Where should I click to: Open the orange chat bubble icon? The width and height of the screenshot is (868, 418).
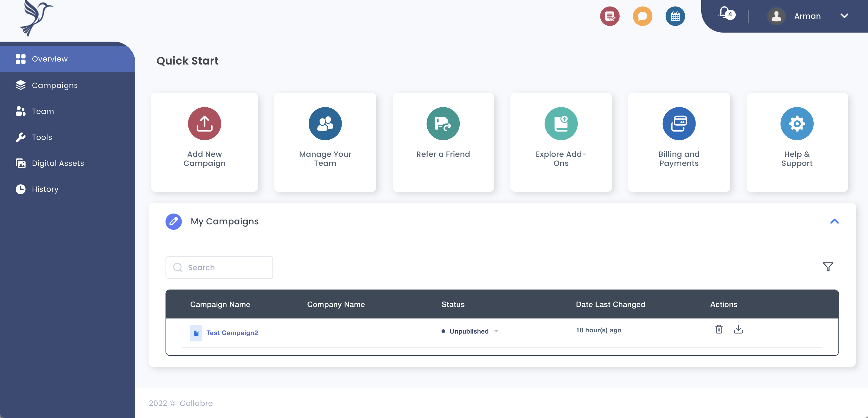point(642,16)
